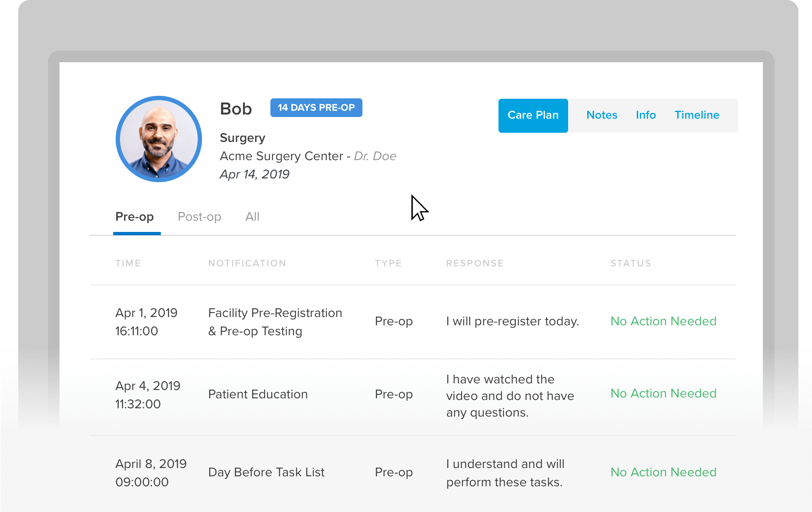
Task: Click No Action Needed for Patient Education
Action: 663,393
